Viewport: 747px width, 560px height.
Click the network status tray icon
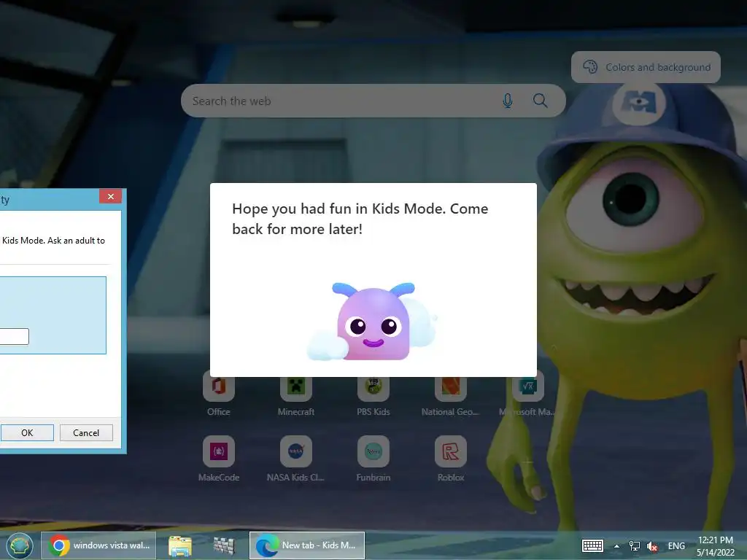[635, 545]
